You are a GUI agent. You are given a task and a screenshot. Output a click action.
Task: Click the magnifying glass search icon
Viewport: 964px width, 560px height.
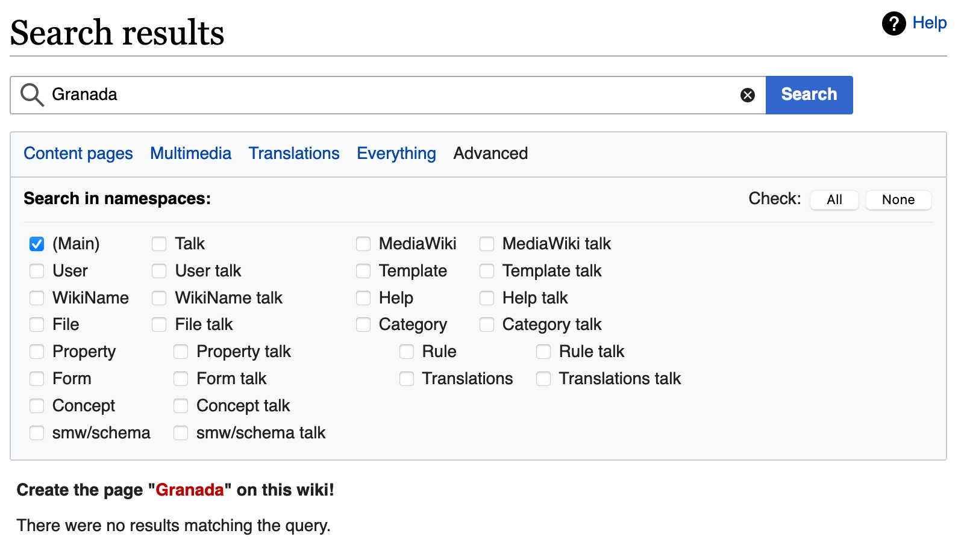(32, 95)
